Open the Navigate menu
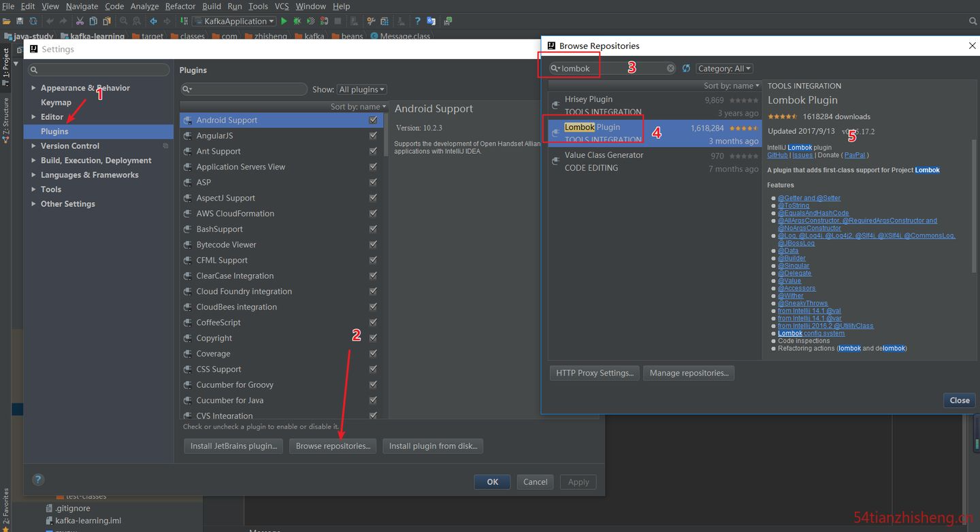980x532 pixels. click(82, 6)
